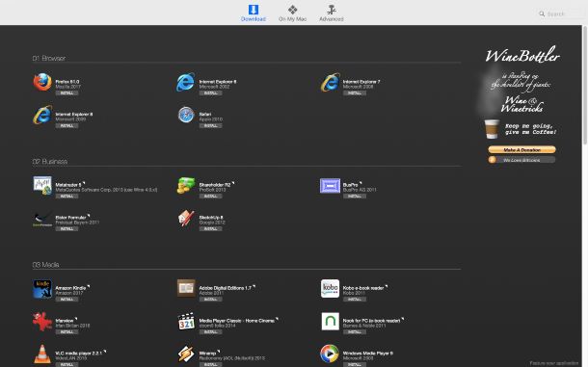Install Internet Explorer 6
This screenshot has height=367, width=588.
[x=210, y=93]
